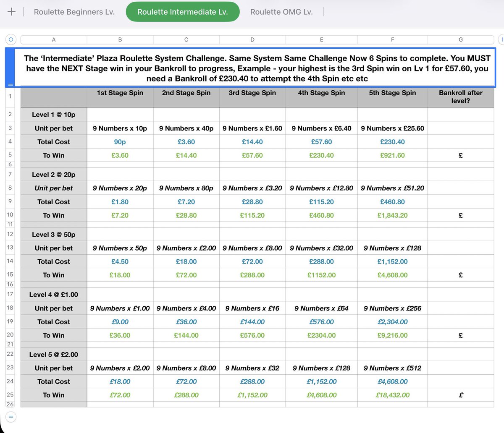
Task: Click the '3rd Stage Spin' header cell
Action: point(252,97)
